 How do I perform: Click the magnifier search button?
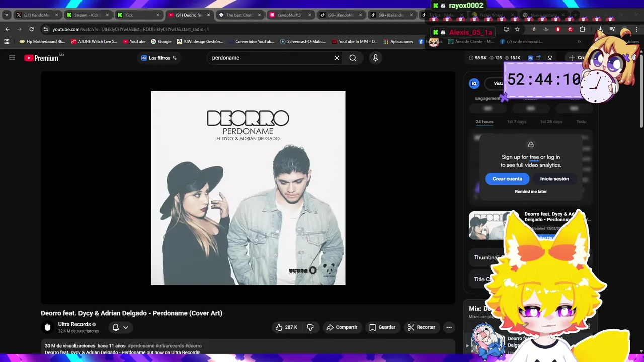[353, 58]
